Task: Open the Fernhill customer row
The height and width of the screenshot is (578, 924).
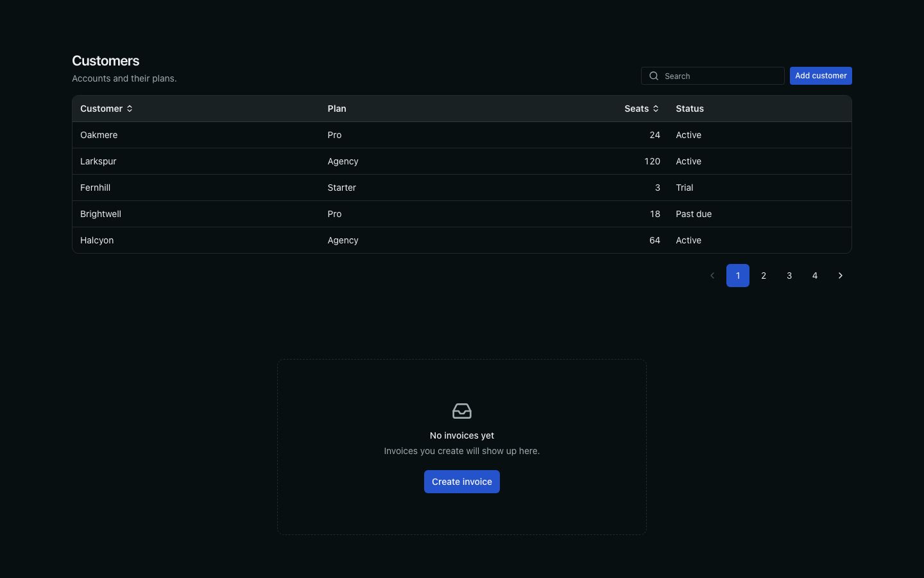Action: coord(462,188)
